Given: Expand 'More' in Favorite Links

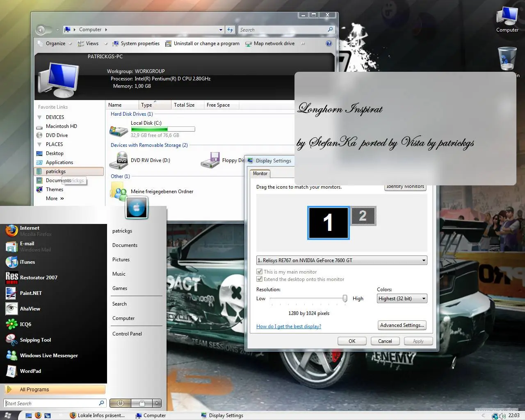Looking at the screenshot, I should pos(55,199).
